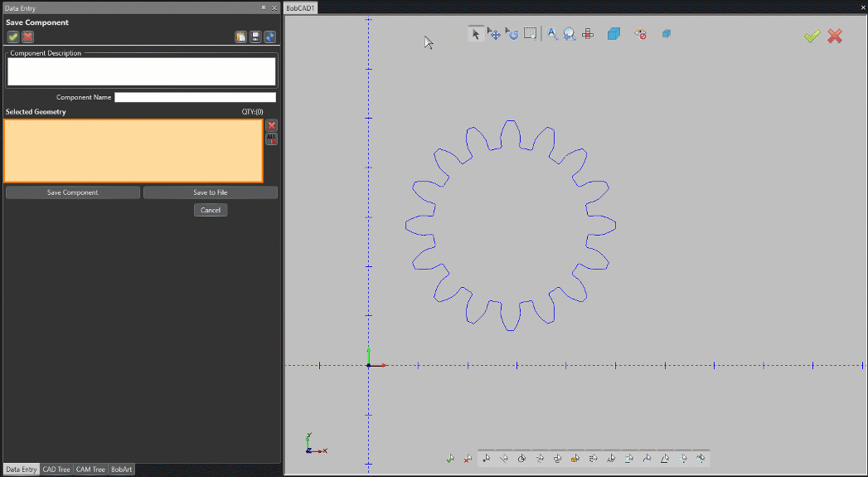Toggle the first selection filter with green check
This screenshot has width=868, height=477.
(x=450, y=458)
